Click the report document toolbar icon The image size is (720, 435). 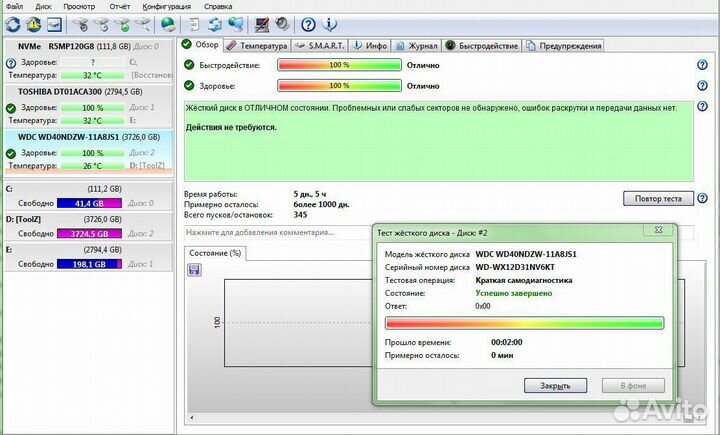pos(194,24)
